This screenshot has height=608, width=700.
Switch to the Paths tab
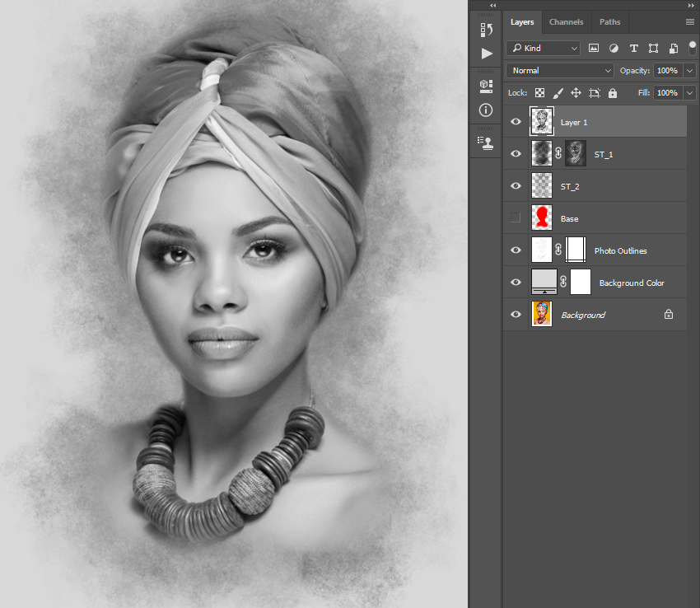tap(609, 22)
